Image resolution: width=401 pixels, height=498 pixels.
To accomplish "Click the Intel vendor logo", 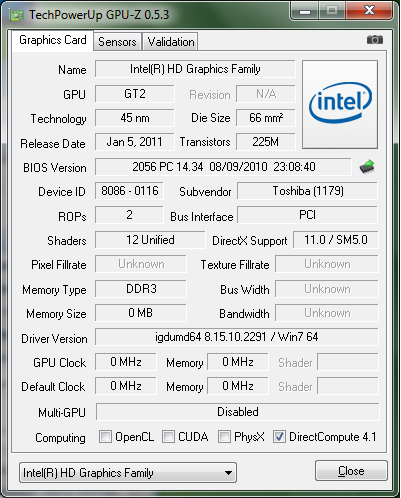I will pos(340,104).
